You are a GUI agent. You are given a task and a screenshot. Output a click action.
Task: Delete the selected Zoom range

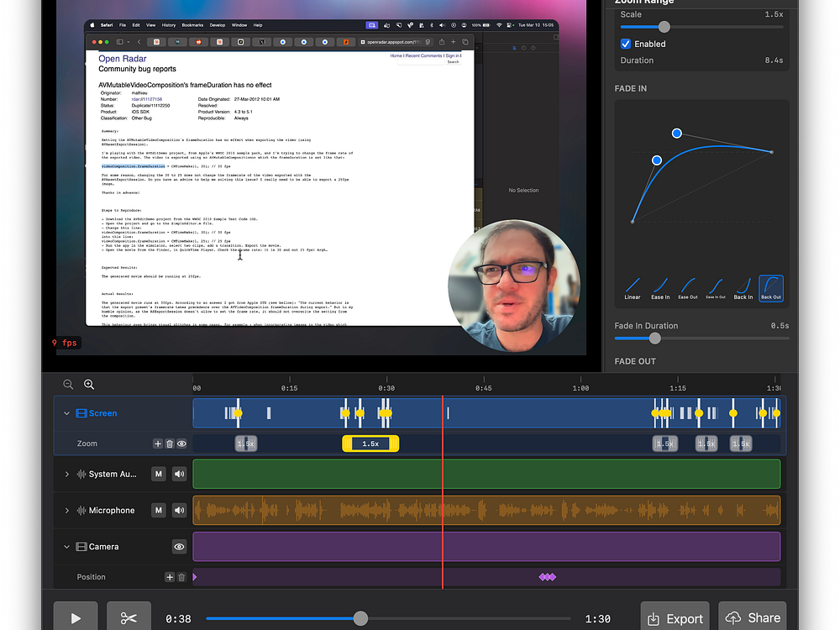coord(170,444)
